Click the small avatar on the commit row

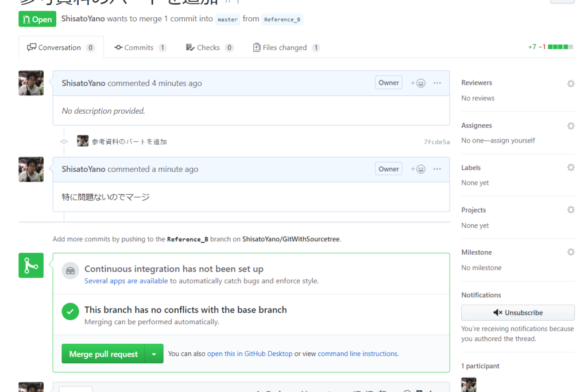tap(83, 141)
